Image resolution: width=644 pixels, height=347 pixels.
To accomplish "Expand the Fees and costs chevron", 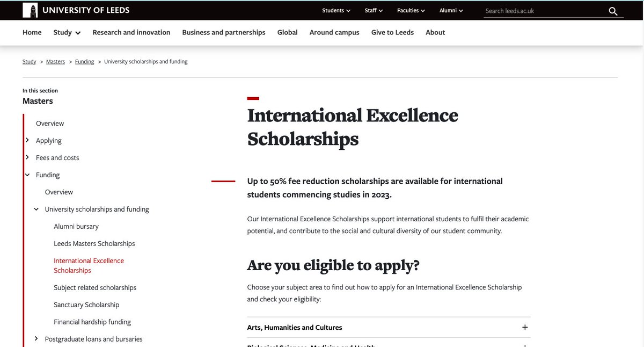I will (27, 157).
